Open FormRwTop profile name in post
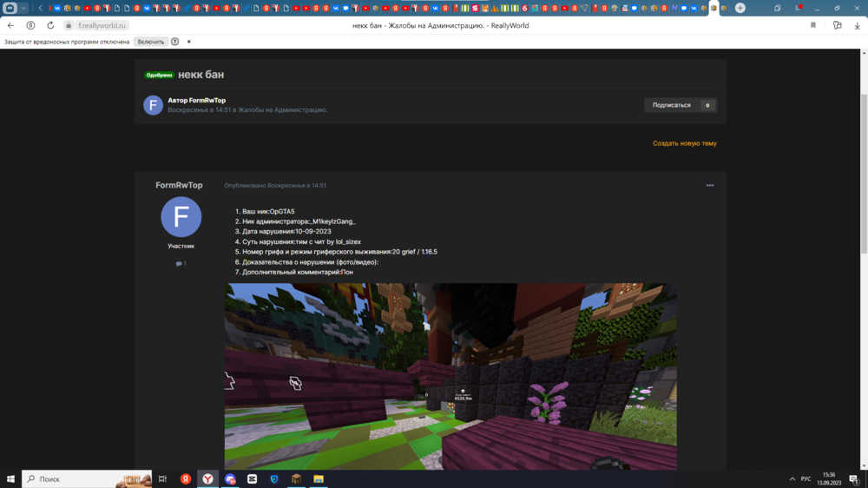 click(x=179, y=185)
